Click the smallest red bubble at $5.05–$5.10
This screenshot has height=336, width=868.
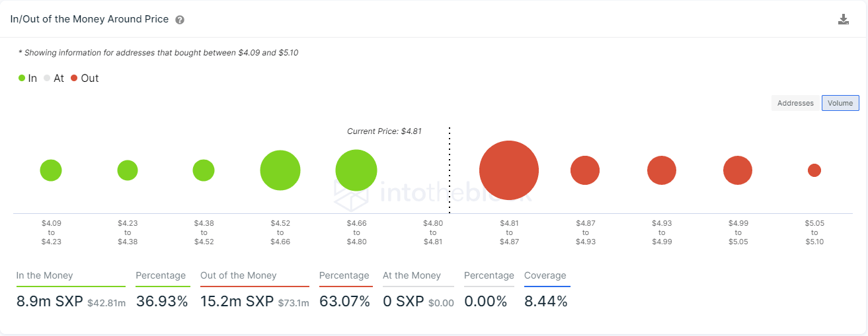814,170
